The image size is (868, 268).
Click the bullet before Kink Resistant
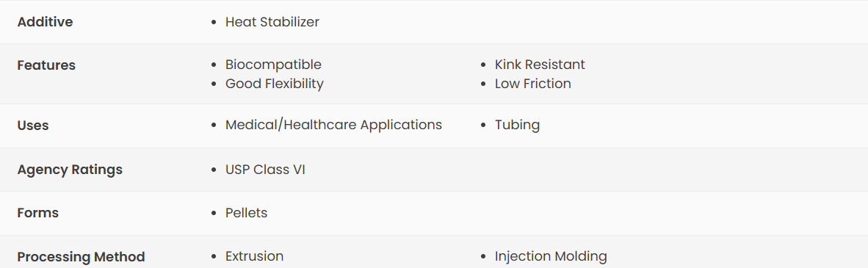(x=483, y=65)
